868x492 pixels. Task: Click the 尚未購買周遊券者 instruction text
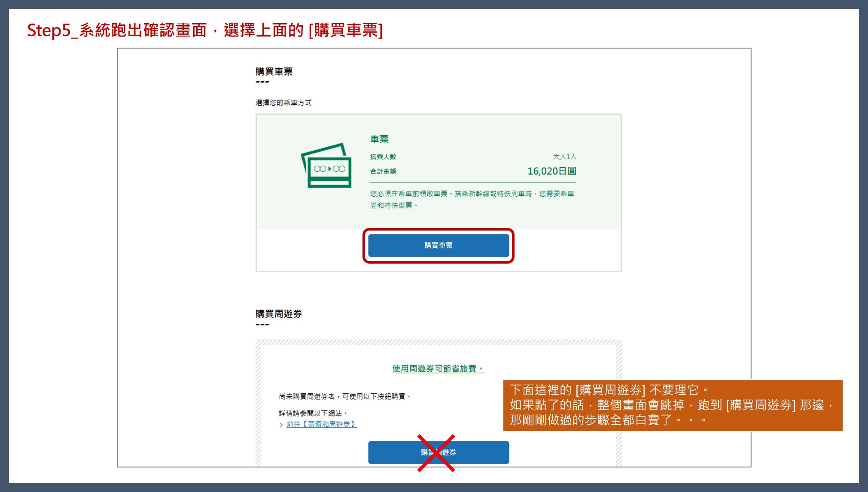point(344,396)
